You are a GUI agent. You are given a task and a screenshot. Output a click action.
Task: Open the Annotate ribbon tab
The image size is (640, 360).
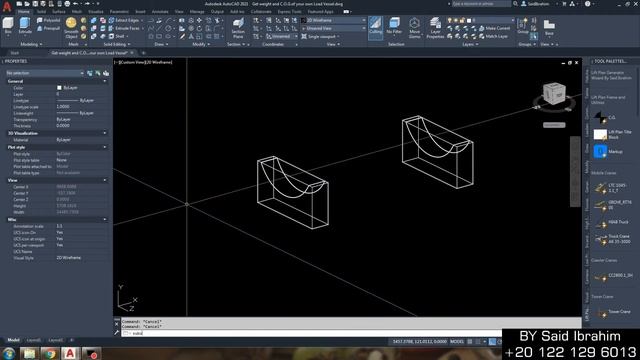coord(160,12)
